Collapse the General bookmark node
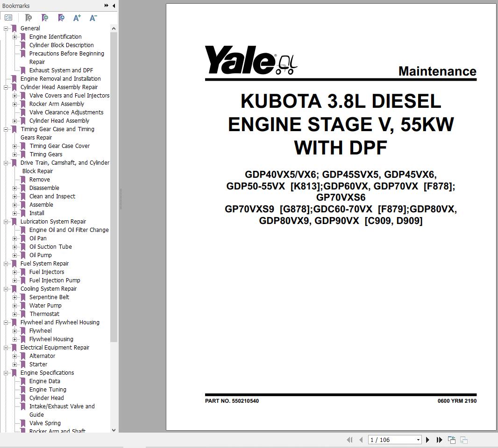Screen dimensions: 498x448 (6, 28)
